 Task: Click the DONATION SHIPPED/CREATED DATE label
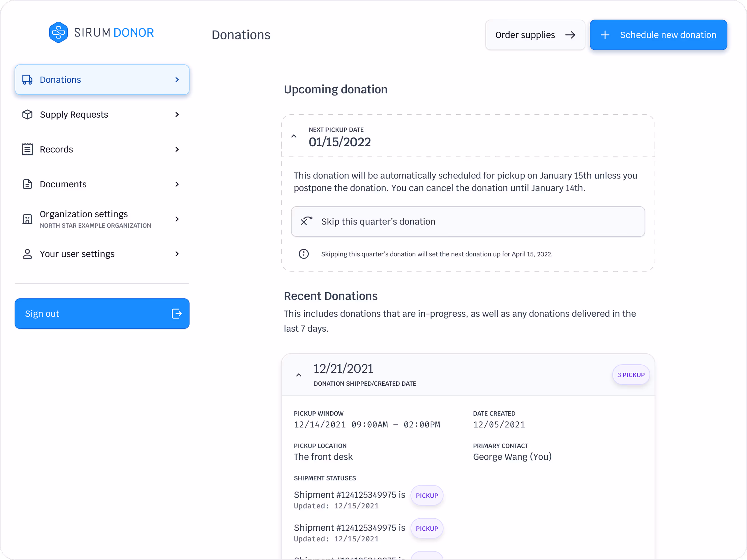pyautogui.click(x=365, y=384)
